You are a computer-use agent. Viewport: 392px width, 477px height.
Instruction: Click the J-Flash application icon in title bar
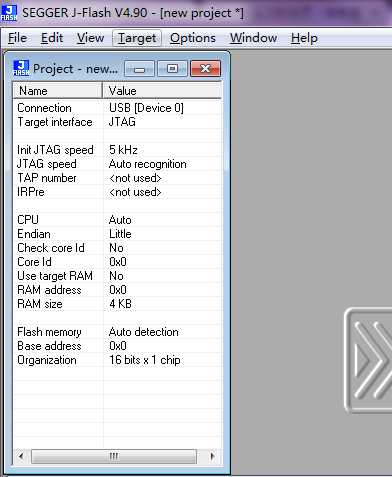tap(9, 13)
